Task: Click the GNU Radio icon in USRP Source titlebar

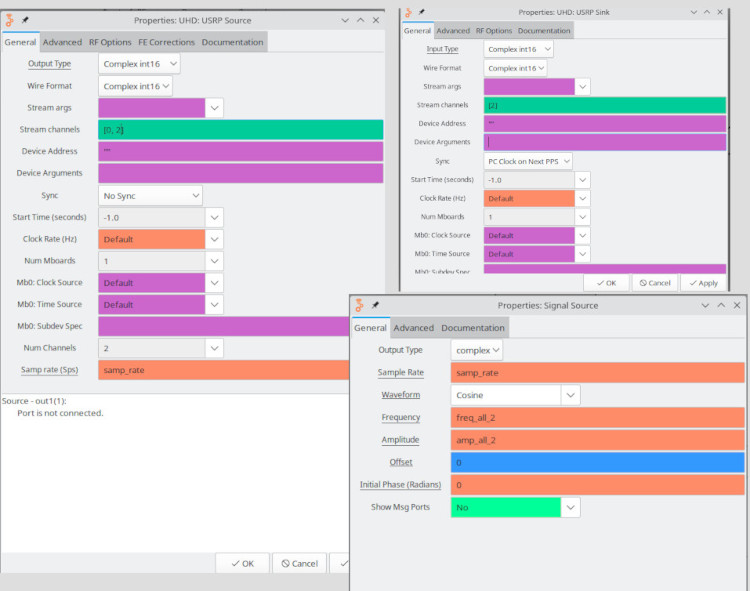Action: point(10,20)
